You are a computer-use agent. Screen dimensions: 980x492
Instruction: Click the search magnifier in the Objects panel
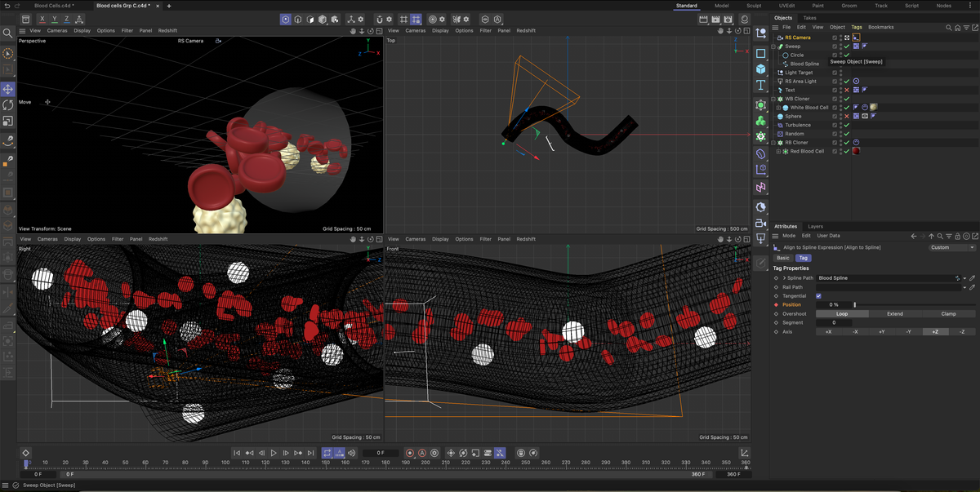click(x=949, y=28)
